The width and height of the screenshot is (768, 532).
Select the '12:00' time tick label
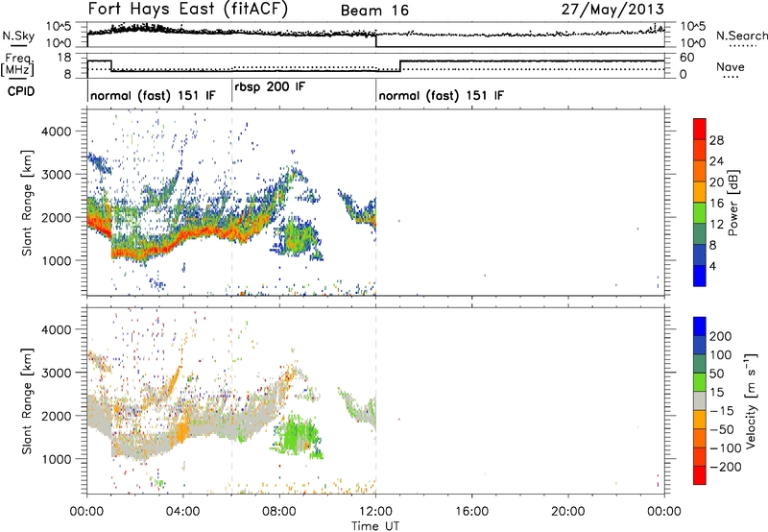point(375,512)
